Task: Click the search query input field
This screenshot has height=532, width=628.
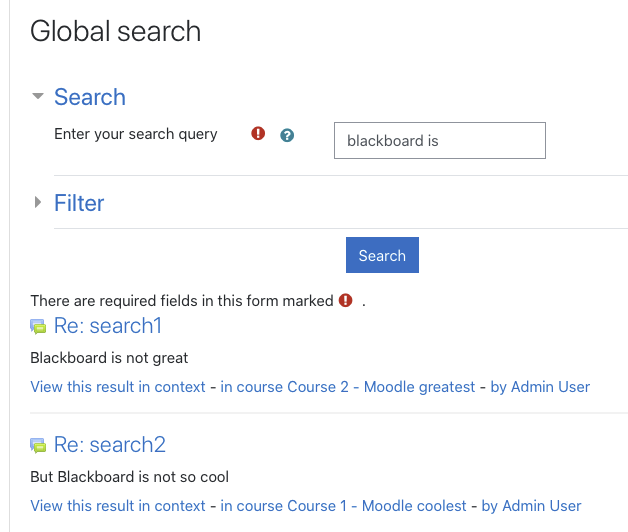Action: coord(440,141)
